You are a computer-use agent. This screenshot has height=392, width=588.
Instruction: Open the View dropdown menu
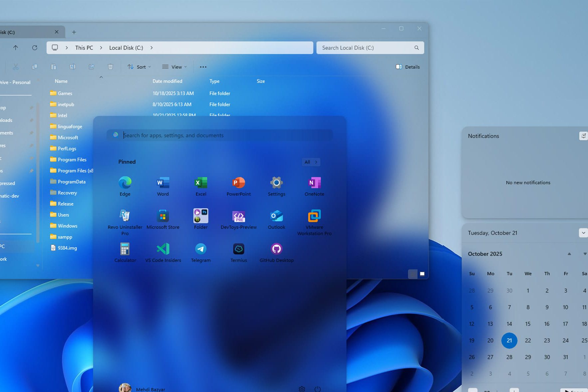coord(174,67)
